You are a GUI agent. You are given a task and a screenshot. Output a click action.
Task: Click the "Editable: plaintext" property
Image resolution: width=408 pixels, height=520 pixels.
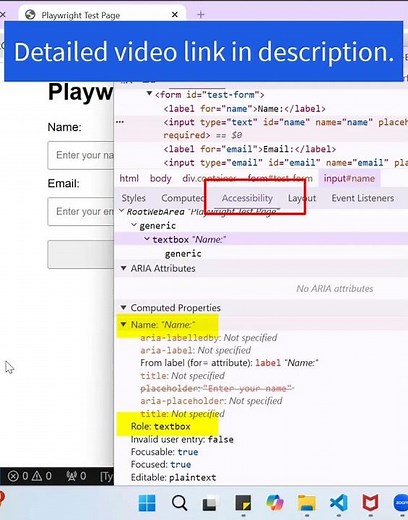(x=173, y=477)
